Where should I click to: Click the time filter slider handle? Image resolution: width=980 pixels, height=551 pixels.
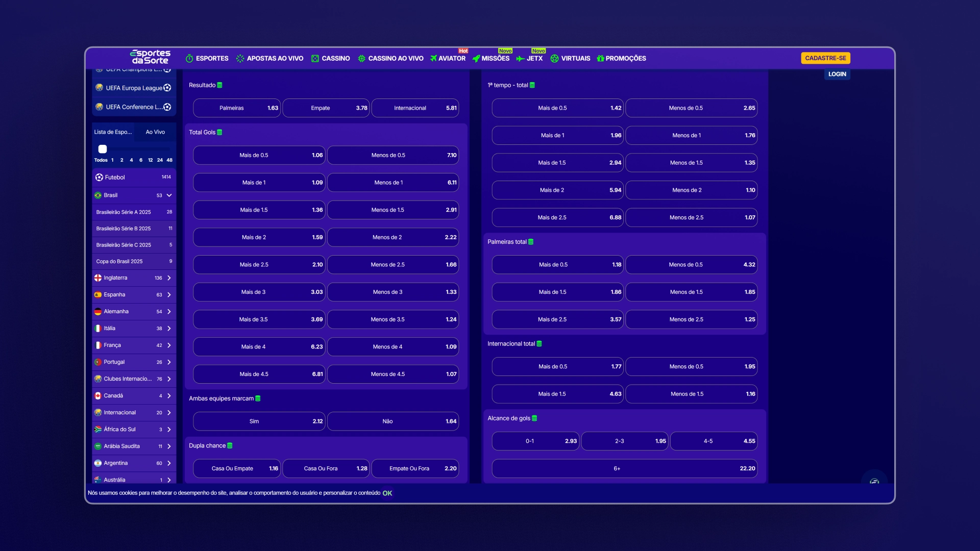coord(103,149)
